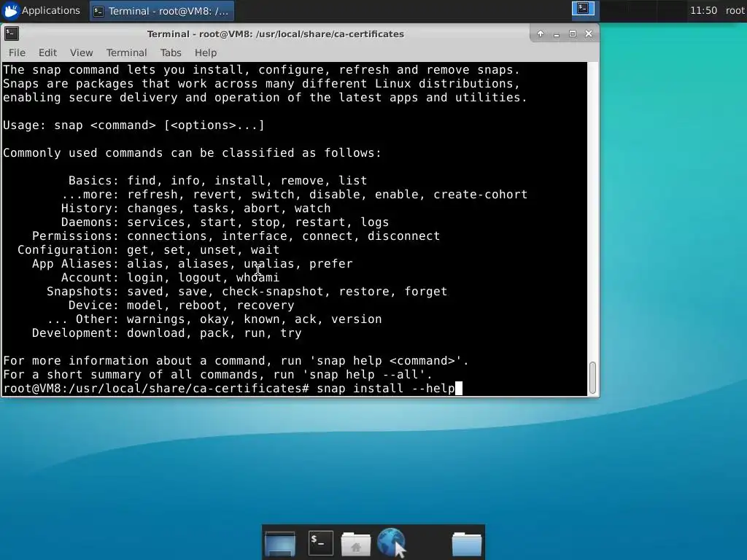The image size is (747, 560).
Task: Close the terminal window
Action: (x=589, y=34)
